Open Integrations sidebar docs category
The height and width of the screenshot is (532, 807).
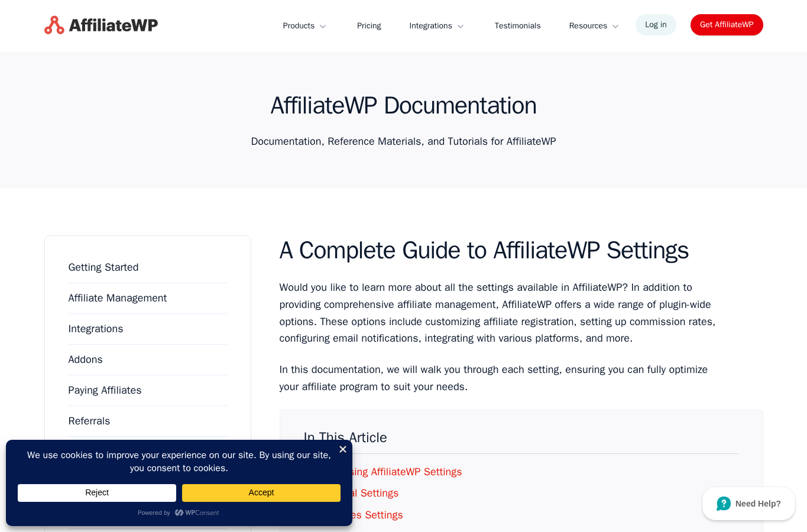96,329
